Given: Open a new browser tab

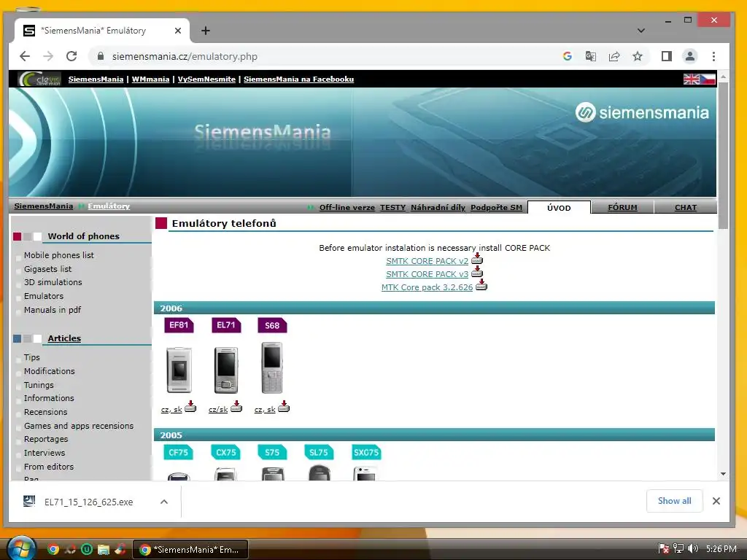Looking at the screenshot, I should click(x=205, y=31).
